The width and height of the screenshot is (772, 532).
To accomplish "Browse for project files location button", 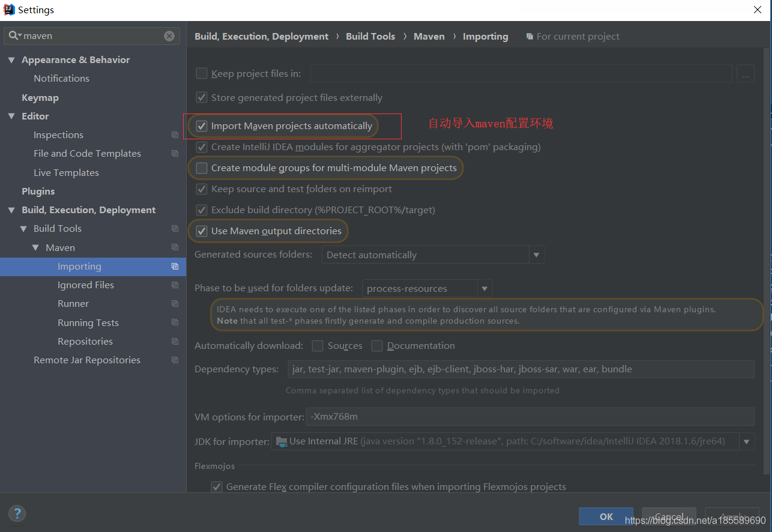I will (x=746, y=74).
